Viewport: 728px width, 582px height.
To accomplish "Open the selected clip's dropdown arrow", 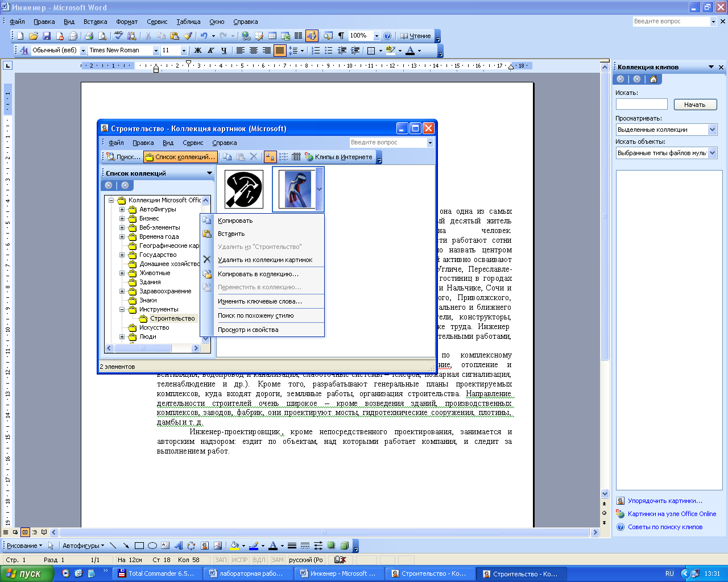I will 319,189.
